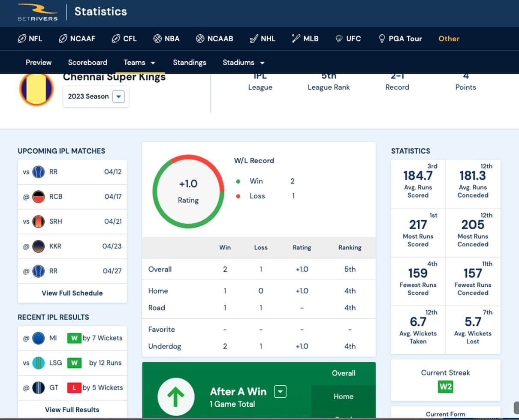This screenshot has height=420, width=519.
Task: Click the GT team logo
Action: 39,387
